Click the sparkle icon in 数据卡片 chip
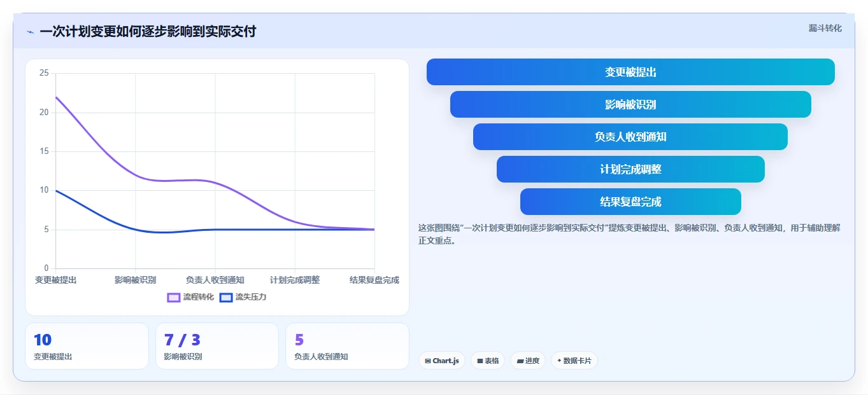The height and width of the screenshot is (395, 868). 559,361
